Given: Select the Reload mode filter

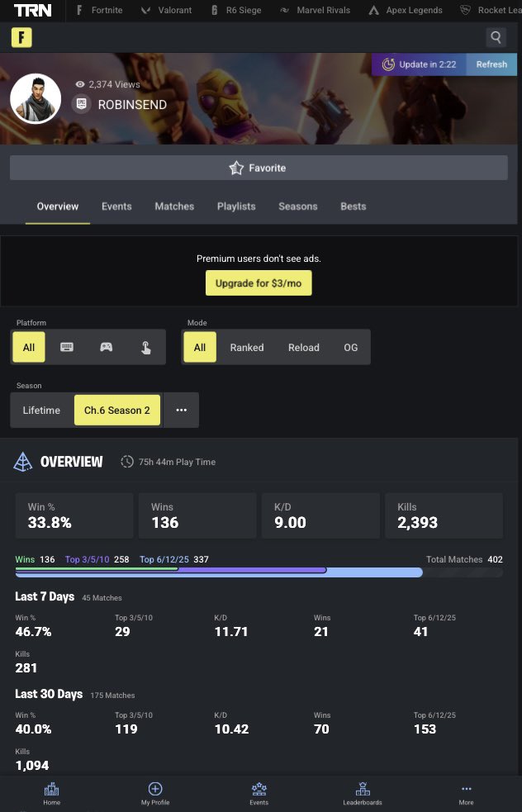Looking at the screenshot, I should pos(303,347).
